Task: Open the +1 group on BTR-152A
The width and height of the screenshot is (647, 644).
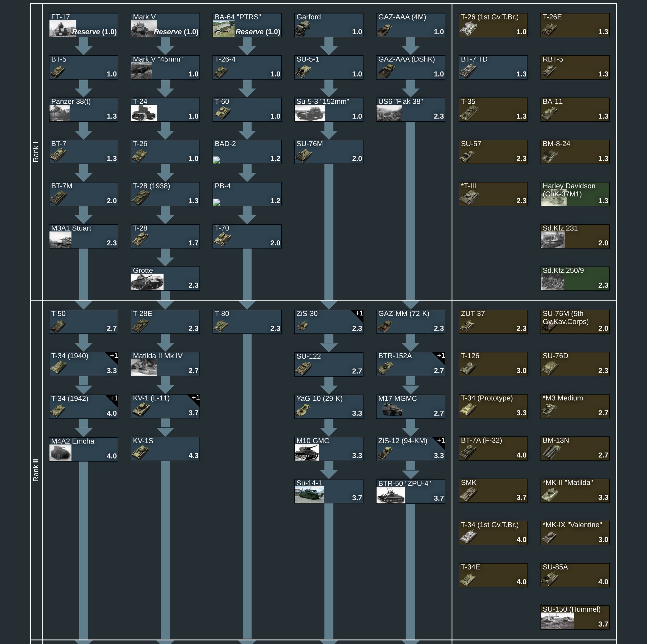Action: pyautogui.click(x=441, y=356)
